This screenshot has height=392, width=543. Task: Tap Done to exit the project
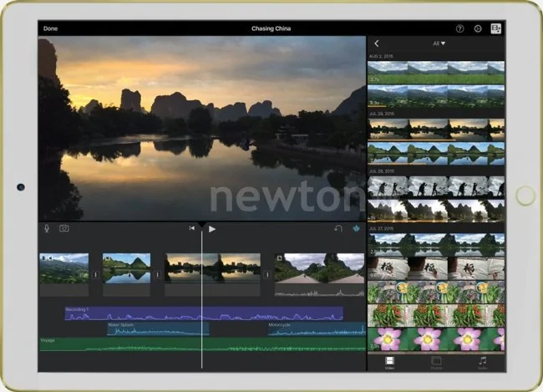pyautogui.click(x=51, y=28)
